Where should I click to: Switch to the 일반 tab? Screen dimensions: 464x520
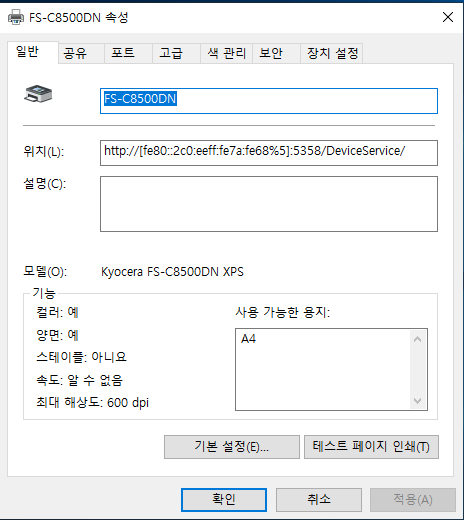point(33,52)
